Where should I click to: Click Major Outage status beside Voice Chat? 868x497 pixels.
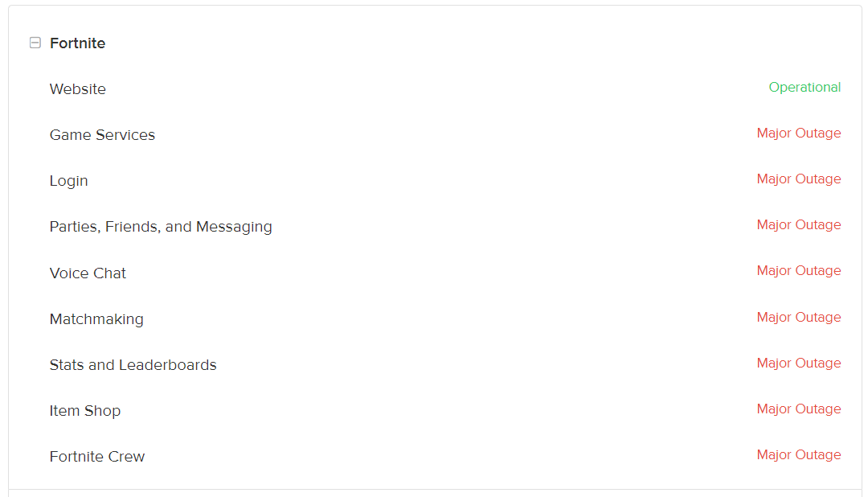798,271
